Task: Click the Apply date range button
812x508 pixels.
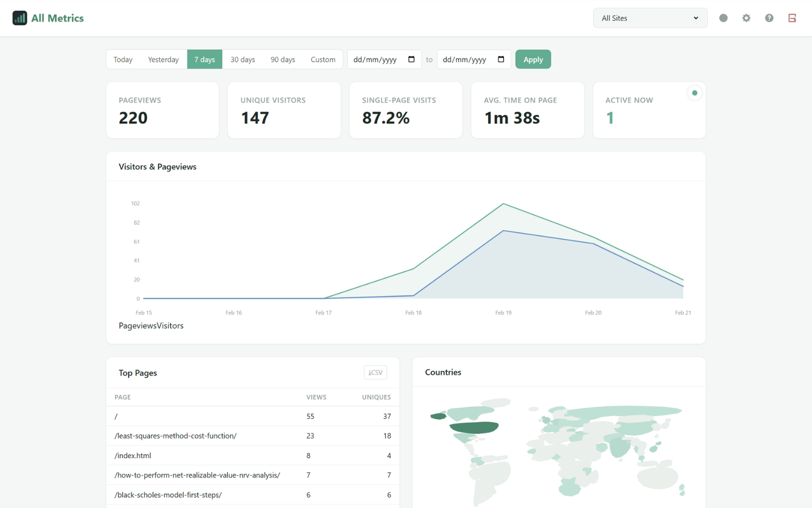Action: coord(533,59)
